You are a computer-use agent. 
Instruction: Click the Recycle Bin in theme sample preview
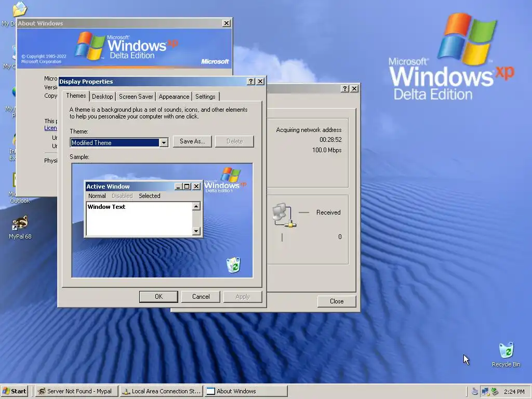tap(234, 265)
